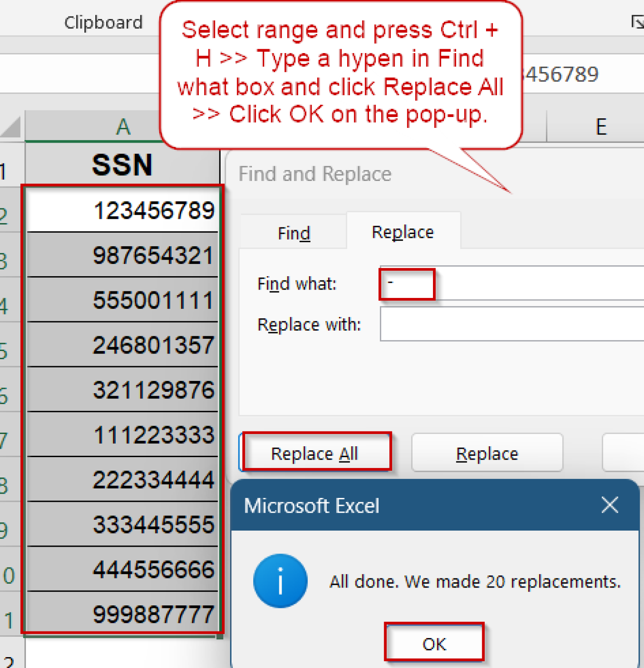Select the cell containing 123456789
644x668 pixels.
click(122, 210)
